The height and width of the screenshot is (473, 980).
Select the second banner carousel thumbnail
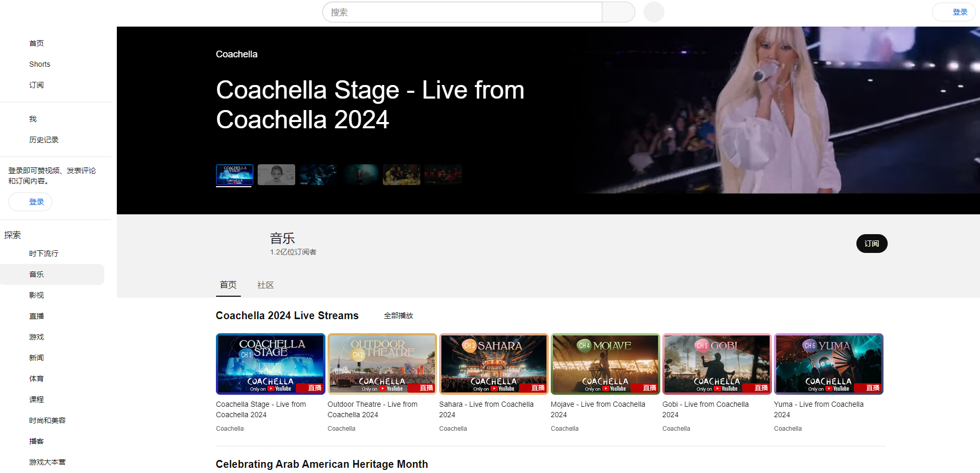276,175
